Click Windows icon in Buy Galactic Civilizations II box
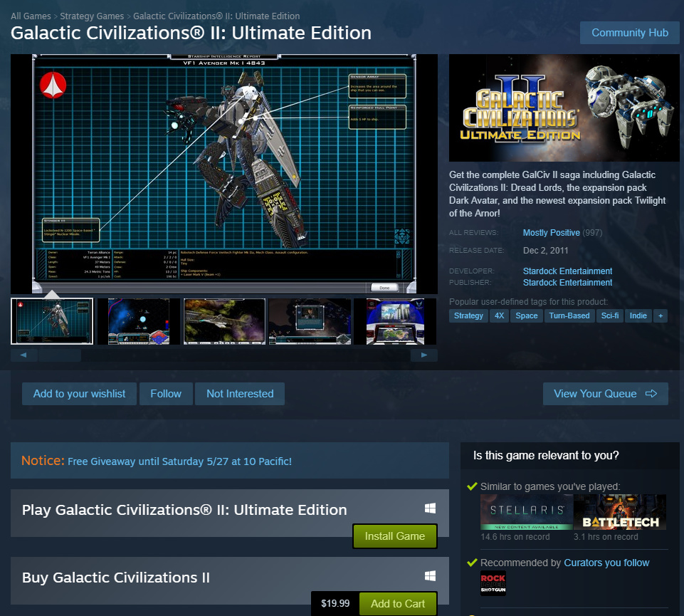 point(430,576)
